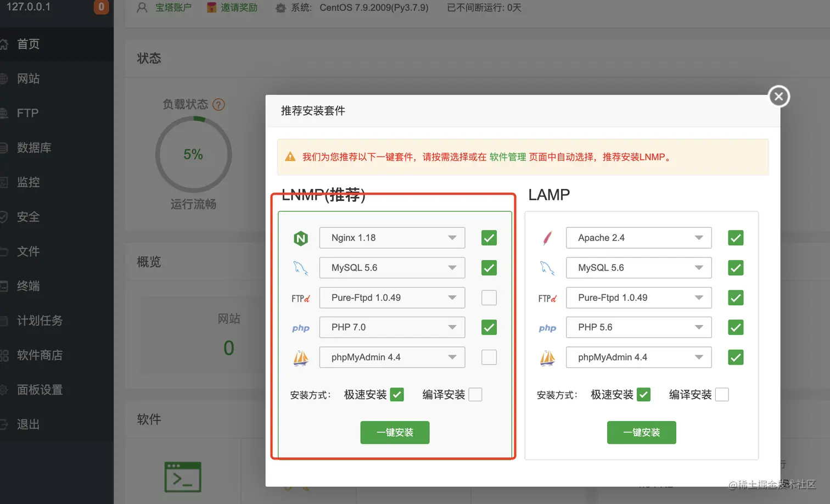Image resolution: width=830 pixels, height=504 pixels.
Task: Open 终端 in the sidebar
Action: [x=57, y=286]
